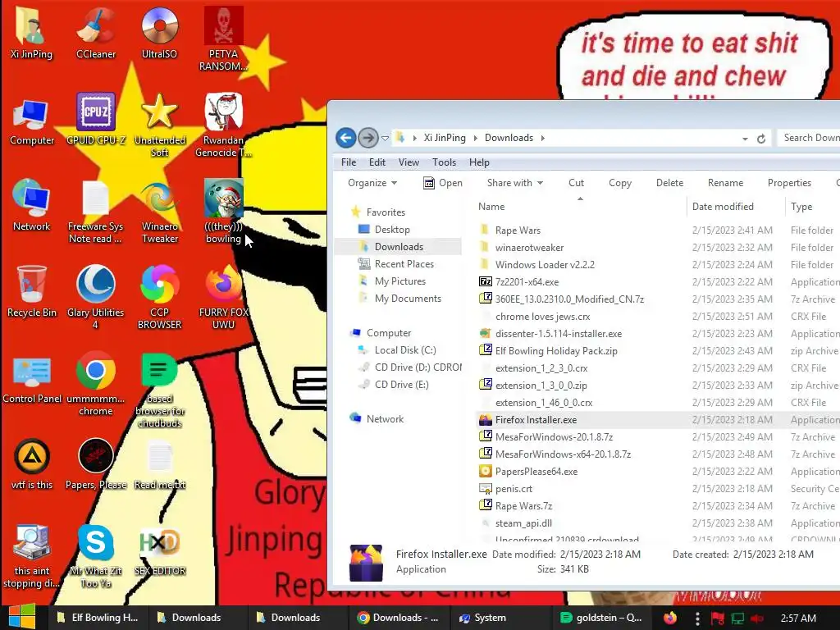
Task: Select the Windows Loader v2.2.2 folder
Action: pos(545,265)
